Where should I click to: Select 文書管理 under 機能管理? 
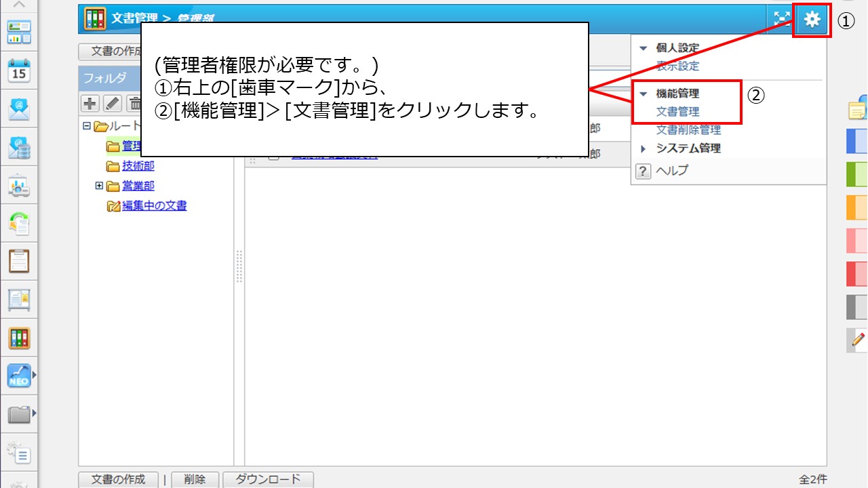(677, 112)
